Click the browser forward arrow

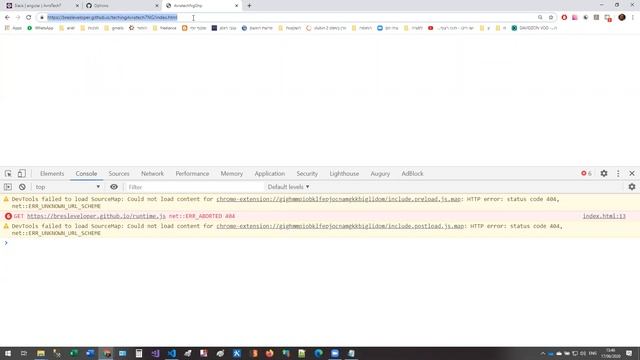18,18
